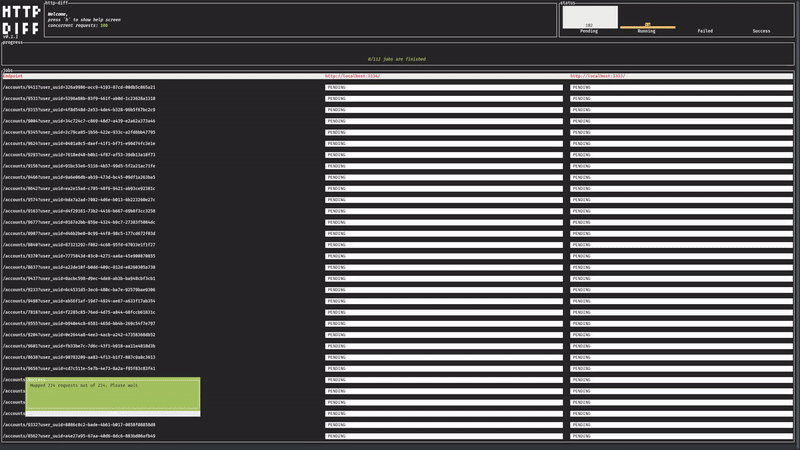Select the /accounts/9466 job row
The height and width of the screenshot is (450, 800).
pos(397,177)
